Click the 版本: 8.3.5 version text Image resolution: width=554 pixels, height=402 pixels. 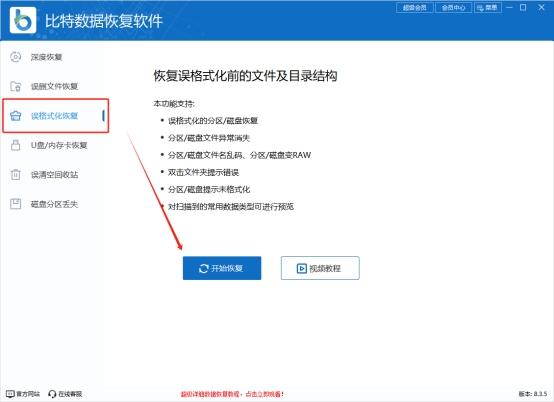pos(533,394)
